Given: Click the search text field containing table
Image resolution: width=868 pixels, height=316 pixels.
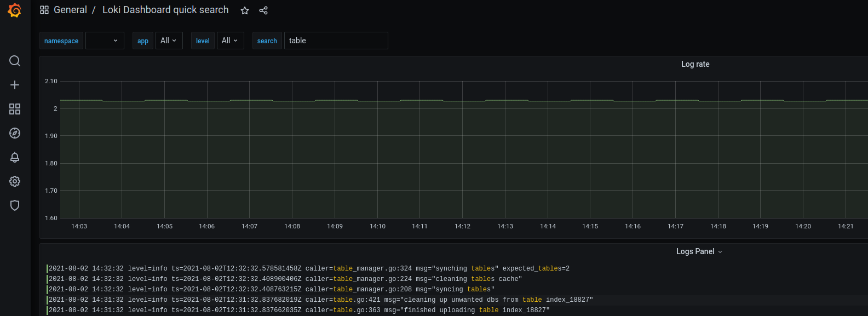Looking at the screenshot, I should point(336,41).
